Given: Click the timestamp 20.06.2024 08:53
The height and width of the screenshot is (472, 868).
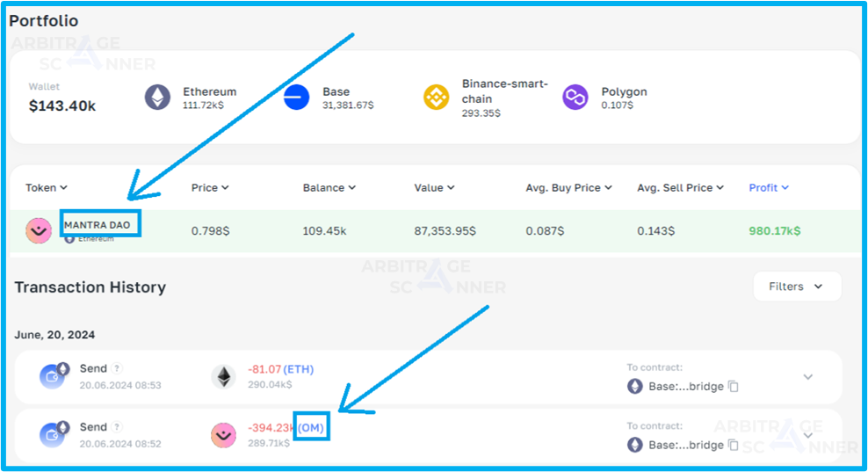Looking at the screenshot, I should (x=120, y=385).
